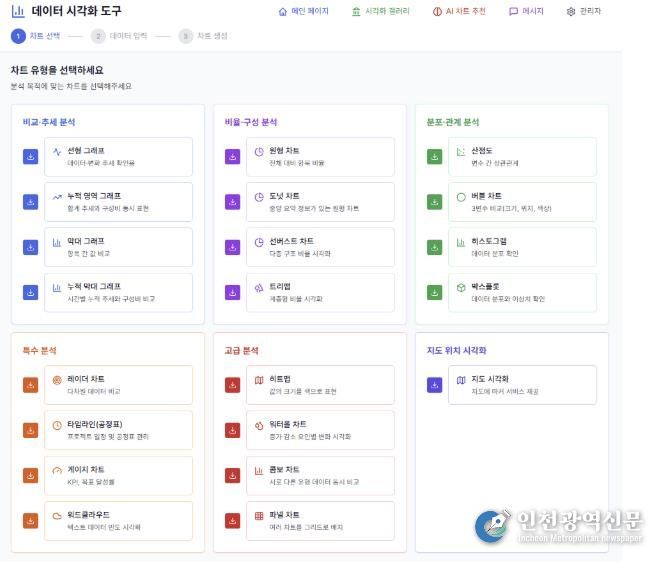This screenshot has height=562, width=666.
Task: Open the 메인 페이지 nav link
Action: [303, 12]
